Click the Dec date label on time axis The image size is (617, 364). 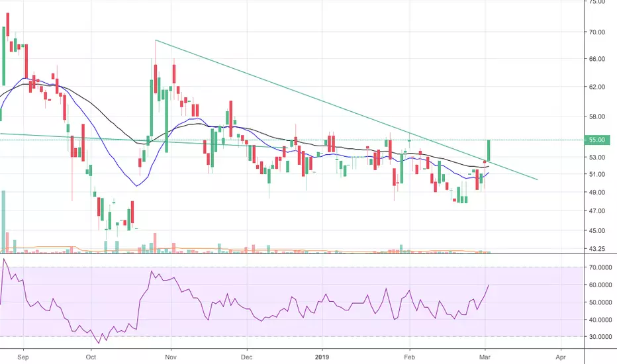[247, 357]
